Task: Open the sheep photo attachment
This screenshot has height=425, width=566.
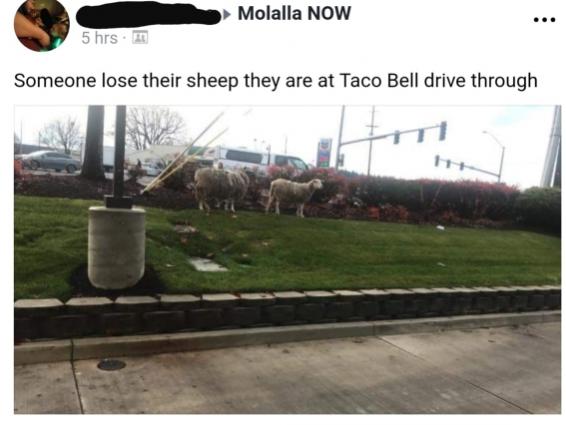Action: click(287, 259)
